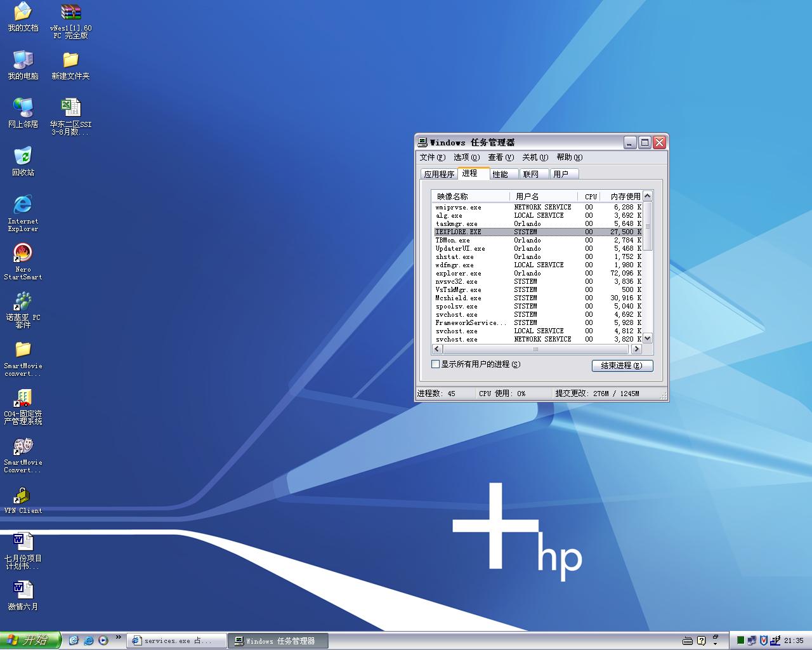Open the Internet Explorer desktop icon
The height and width of the screenshot is (650, 812).
[23, 205]
